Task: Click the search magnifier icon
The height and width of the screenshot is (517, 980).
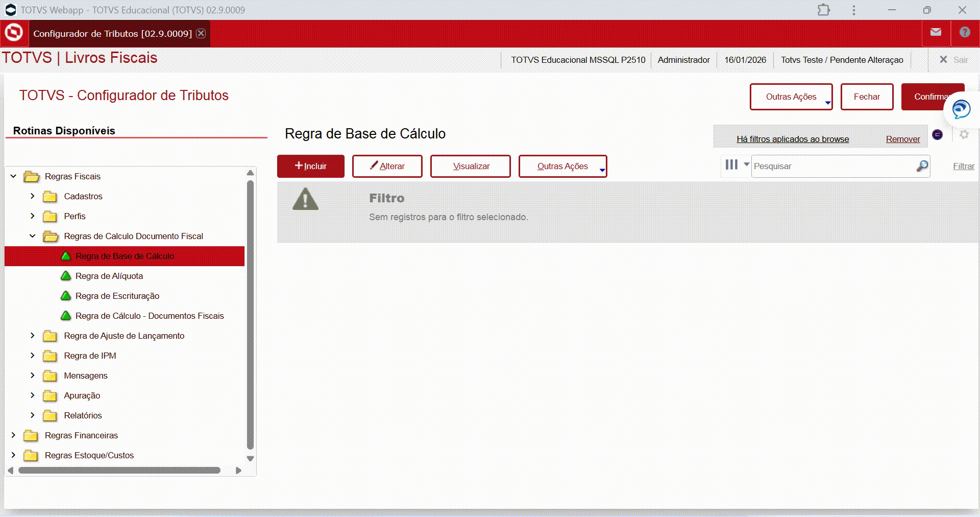Action: pyautogui.click(x=922, y=166)
